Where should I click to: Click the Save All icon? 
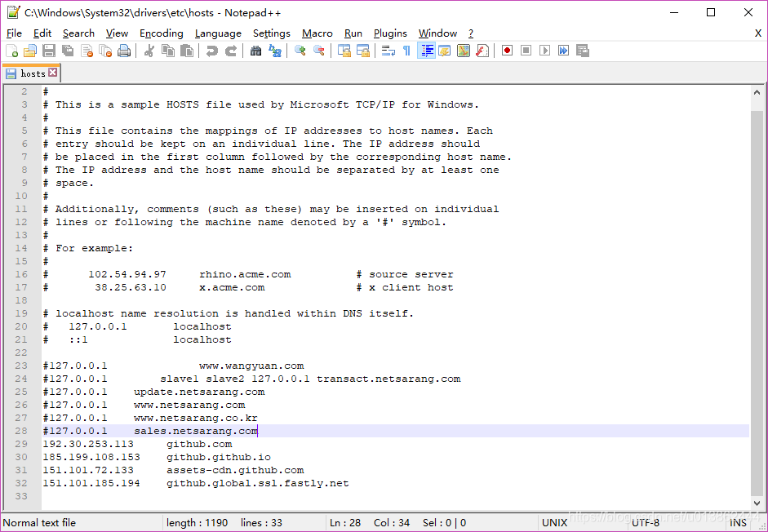click(x=68, y=51)
